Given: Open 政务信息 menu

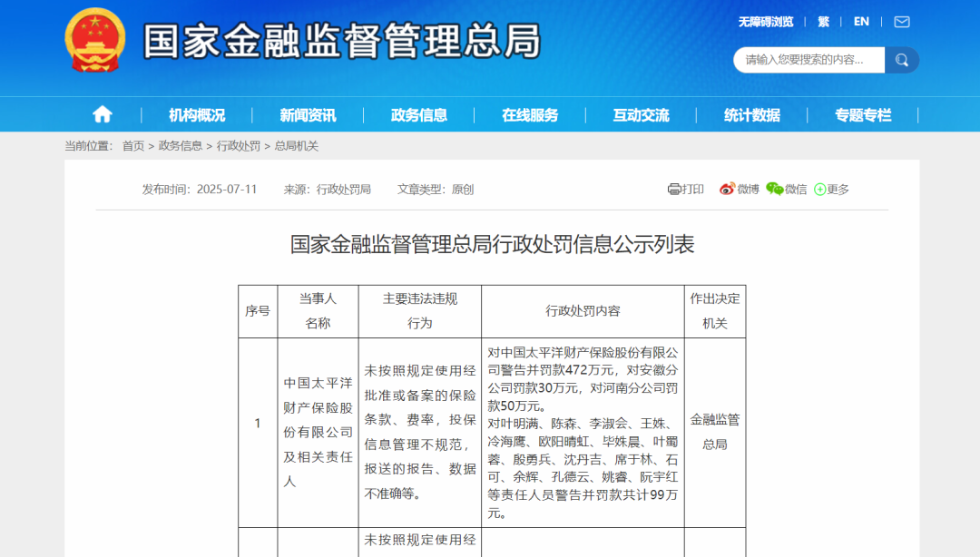Looking at the screenshot, I should 418,115.
